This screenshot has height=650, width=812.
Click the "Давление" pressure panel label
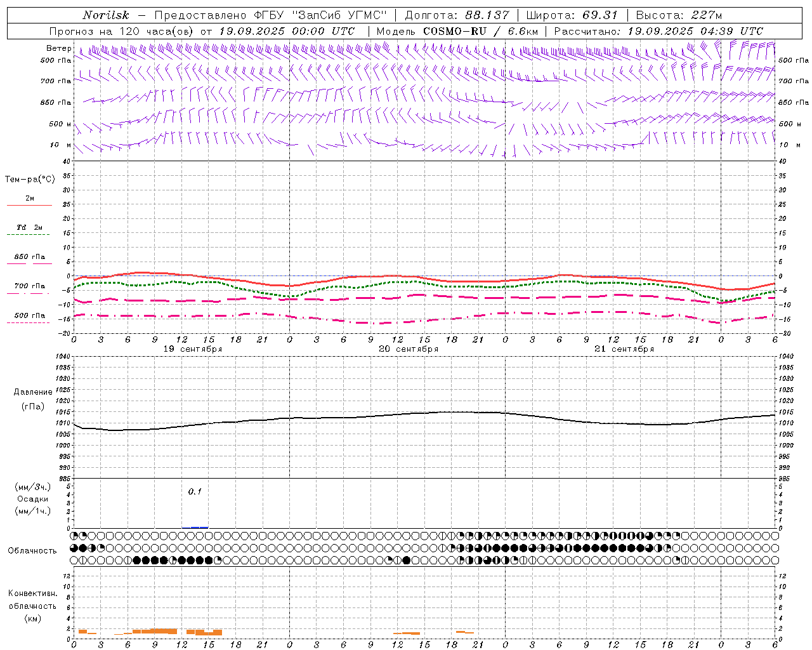[x=33, y=392]
